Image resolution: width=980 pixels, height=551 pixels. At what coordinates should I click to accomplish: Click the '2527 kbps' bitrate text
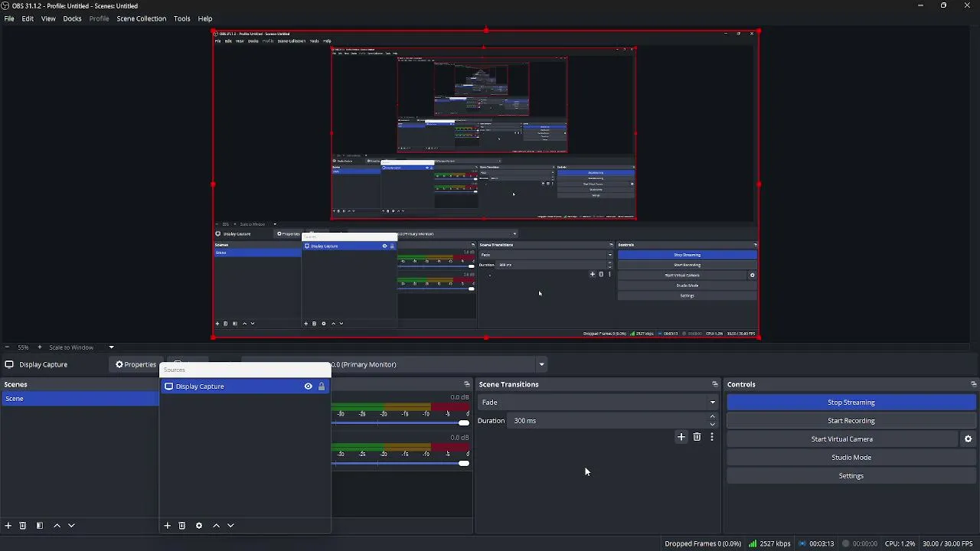[775, 544]
